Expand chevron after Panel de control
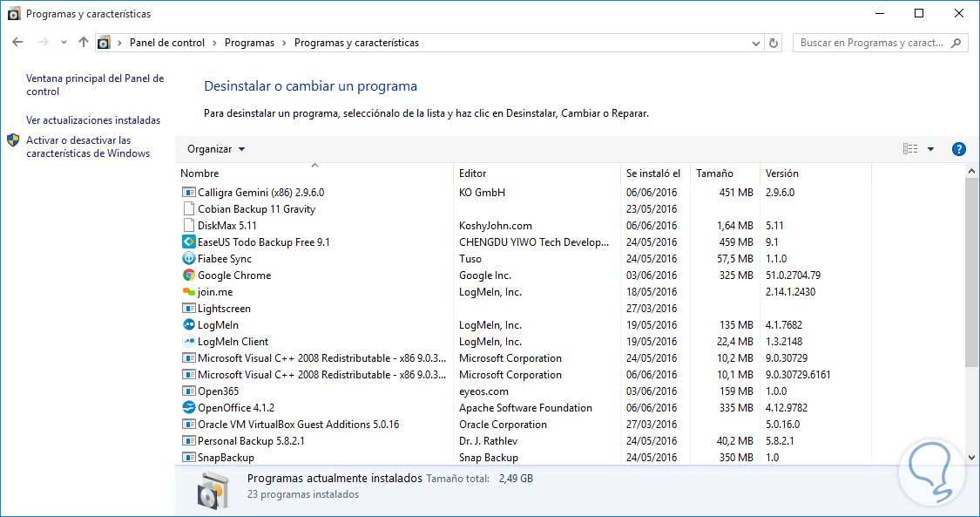Image resolution: width=980 pixels, height=517 pixels. [214, 43]
